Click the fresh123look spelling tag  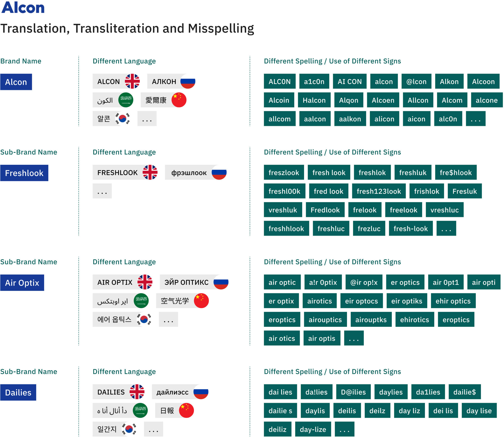pos(378,191)
